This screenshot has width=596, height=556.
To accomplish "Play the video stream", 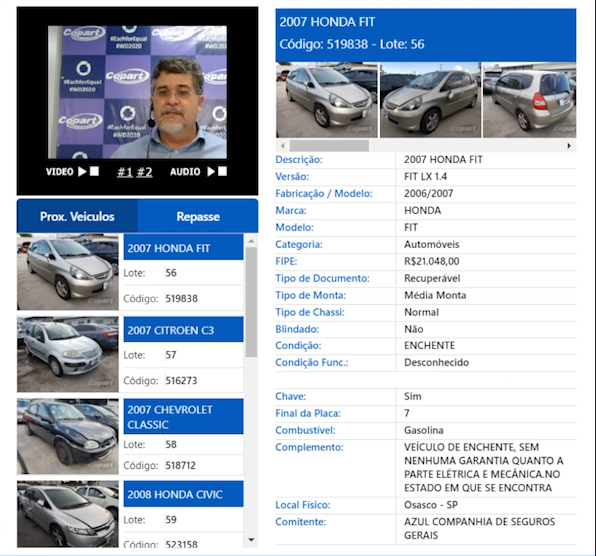I will 82,171.
